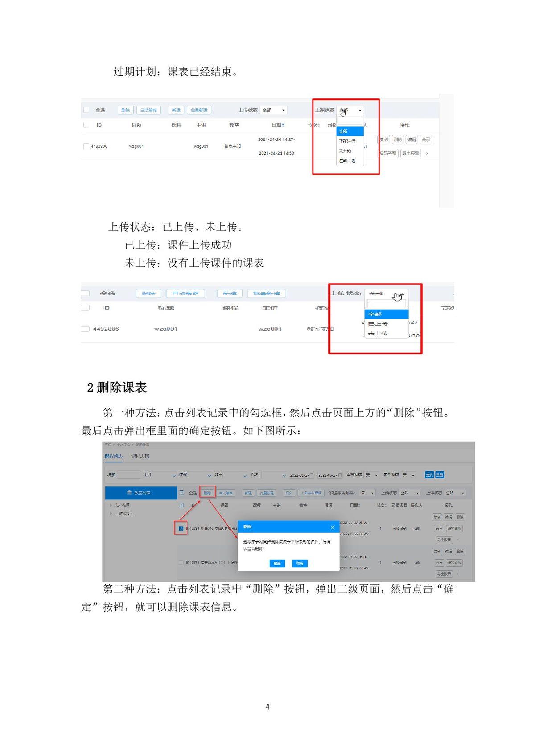This screenshot has height=756, width=535.
Task: Choose 已上传 in the 上传状态 dropdown list
Action: (x=378, y=324)
